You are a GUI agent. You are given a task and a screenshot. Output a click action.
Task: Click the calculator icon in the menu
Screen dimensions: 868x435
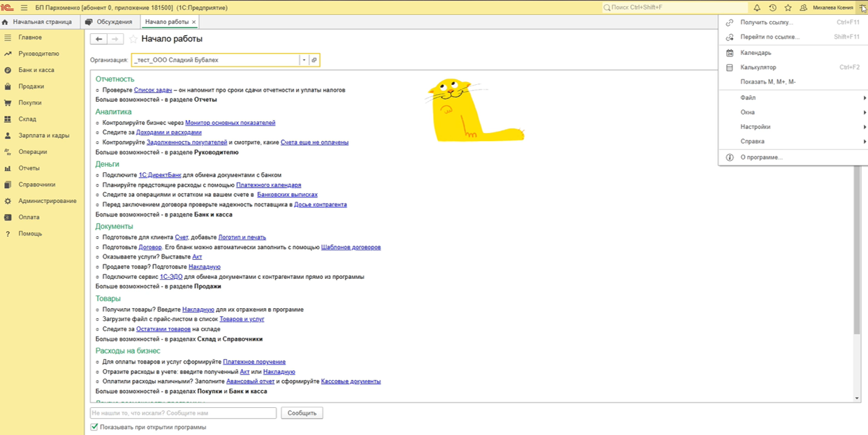[x=730, y=67]
